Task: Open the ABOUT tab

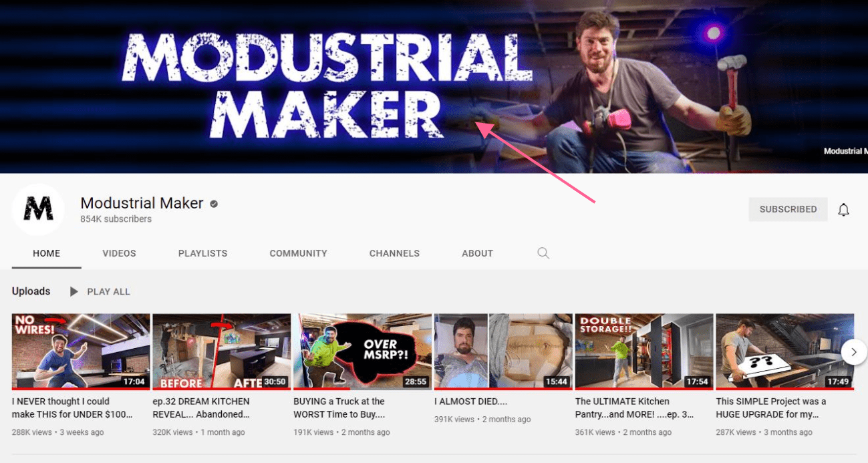Action: coord(477,253)
